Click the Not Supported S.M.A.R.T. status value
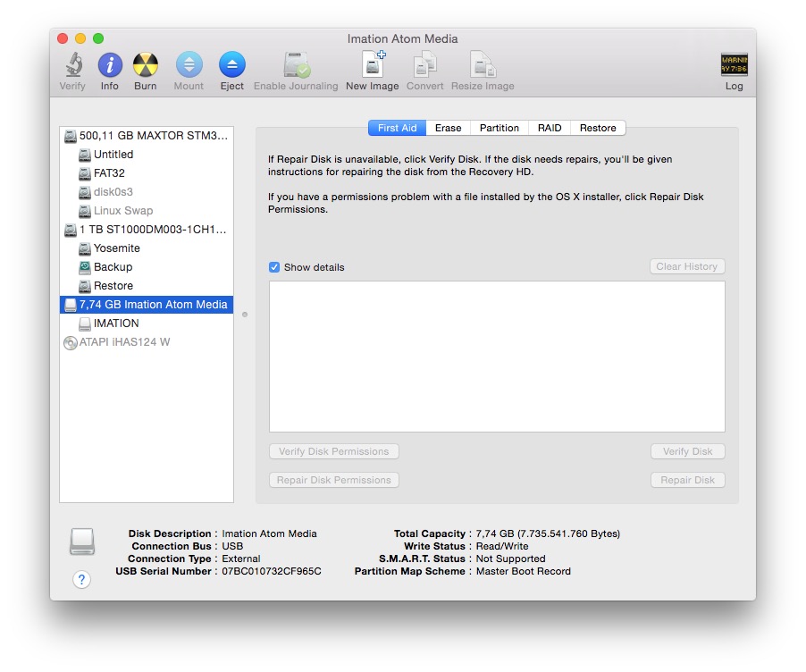The width and height of the screenshot is (806, 672). (510, 559)
